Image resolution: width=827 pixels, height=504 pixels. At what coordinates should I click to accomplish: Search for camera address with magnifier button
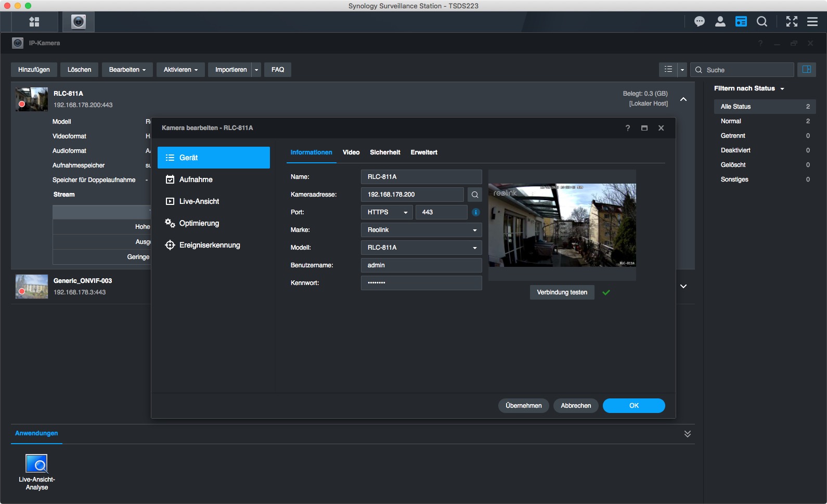[x=474, y=195]
